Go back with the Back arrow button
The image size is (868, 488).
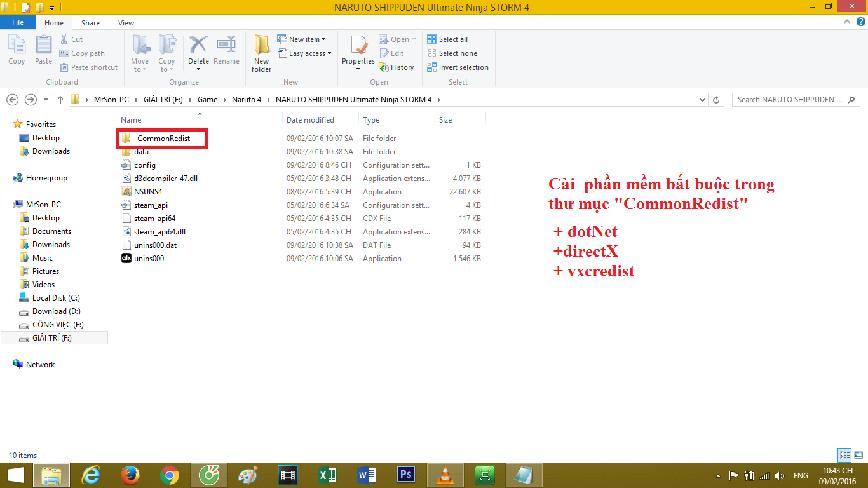(12, 100)
